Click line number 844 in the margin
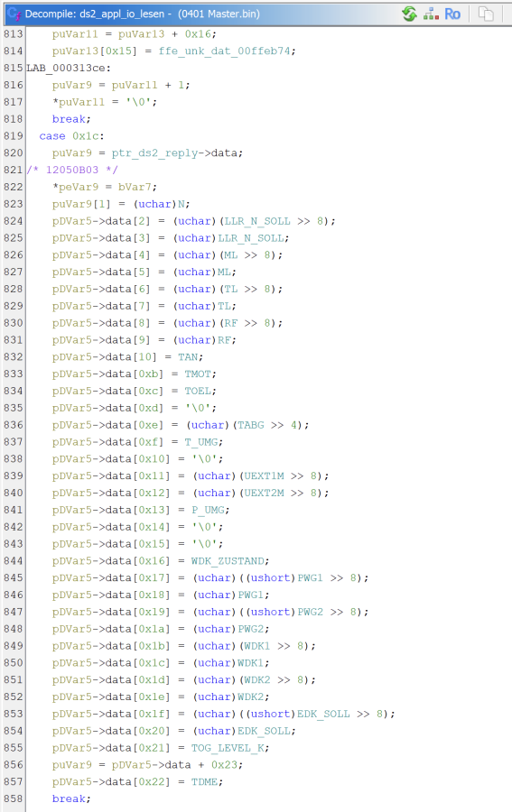Image resolution: width=512 pixels, height=812 pixels. coord(14,561)
